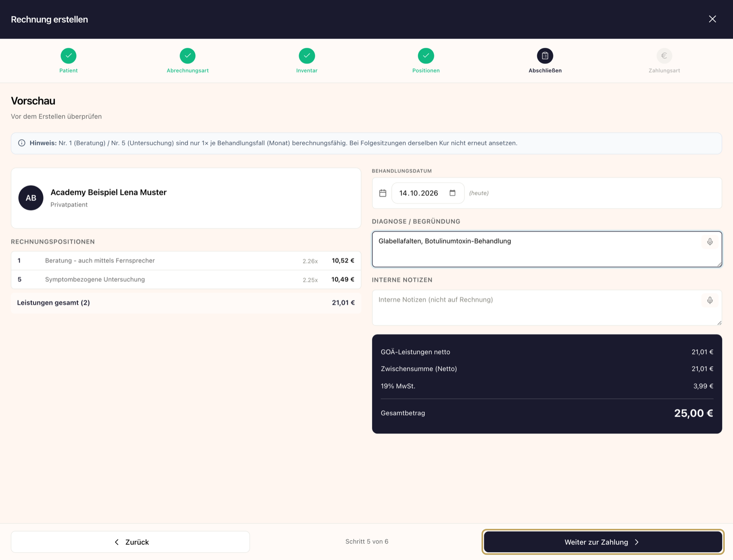Screen dimensions: 733x560
Task: Click the patient name Academy Beispiel Lena Muster
Action: coord(109,192)
